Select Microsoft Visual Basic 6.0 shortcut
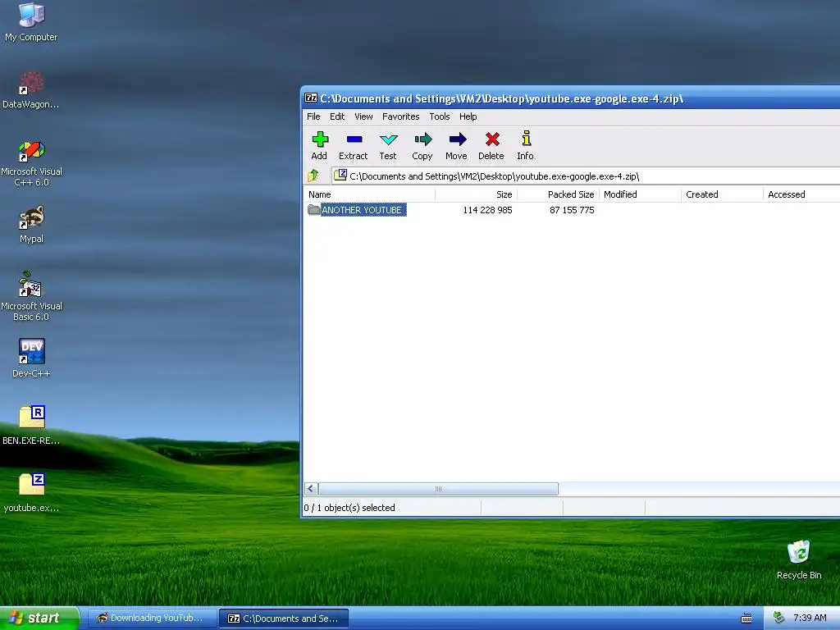The image size is (840, 630). 31,296
